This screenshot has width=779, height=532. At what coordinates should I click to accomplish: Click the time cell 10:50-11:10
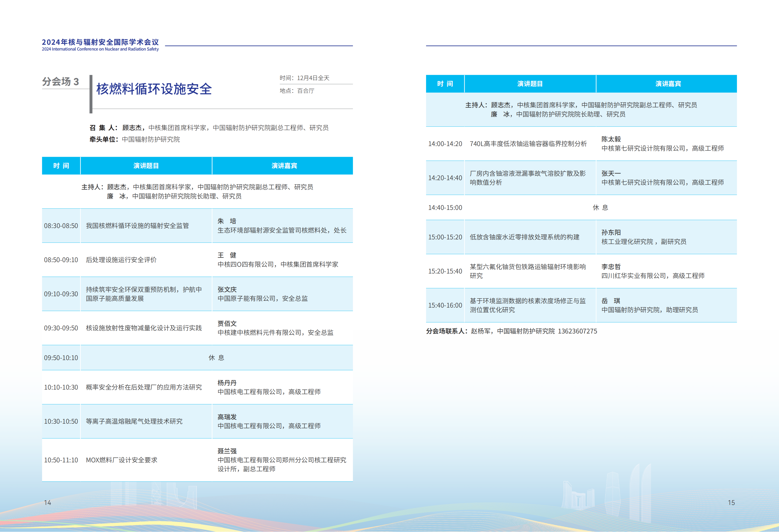click(x=61, y=460)
